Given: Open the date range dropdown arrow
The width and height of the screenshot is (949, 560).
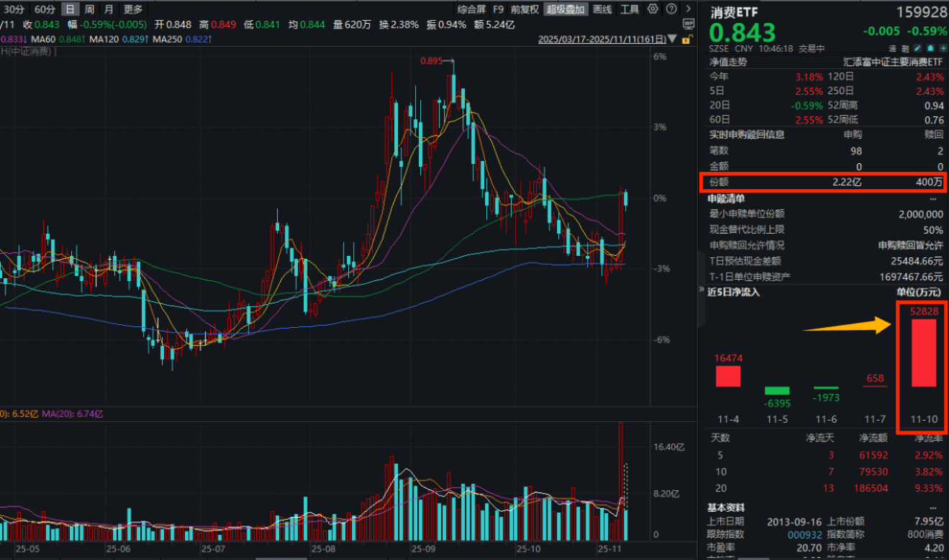Looking at the screenshot, I should (x=672, y=38).
